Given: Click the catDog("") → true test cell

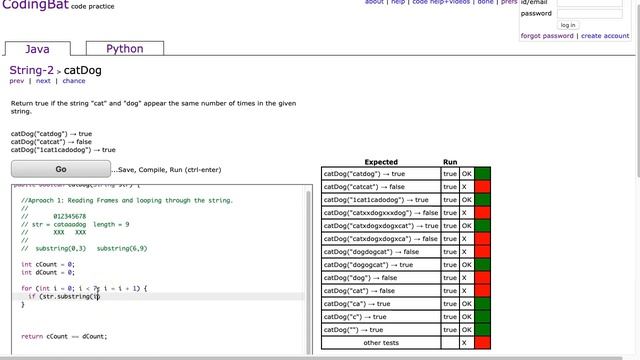Looking at the screenshot, I should (381, 330).
